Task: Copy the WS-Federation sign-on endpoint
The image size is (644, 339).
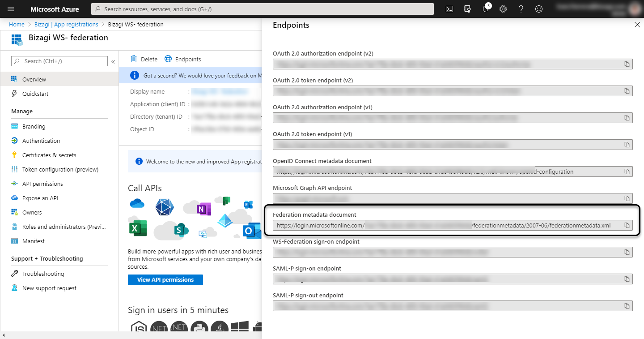Action: (x=627, y=252)
